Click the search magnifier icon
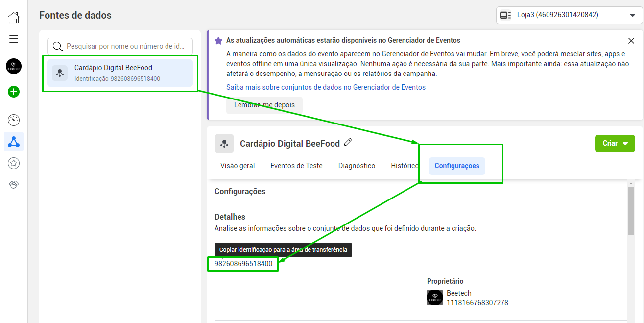Image resolution: width=644 pixels, height=323 pixels. pos(58,47)
